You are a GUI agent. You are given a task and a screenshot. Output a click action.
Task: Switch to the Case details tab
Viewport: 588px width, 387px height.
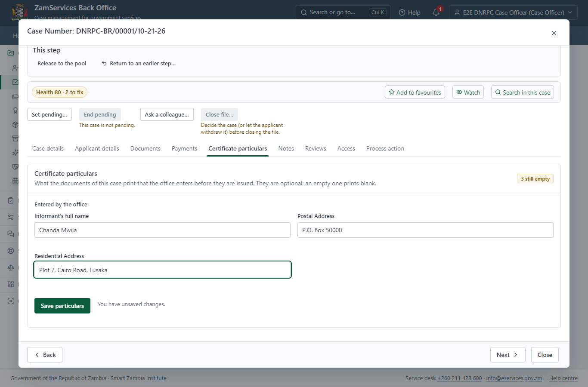[48, 148]
